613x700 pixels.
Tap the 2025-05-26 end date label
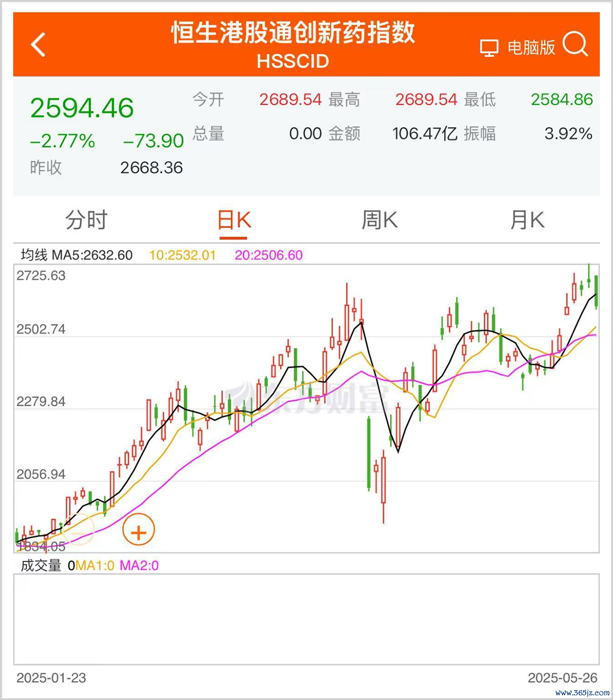[562, 678]
